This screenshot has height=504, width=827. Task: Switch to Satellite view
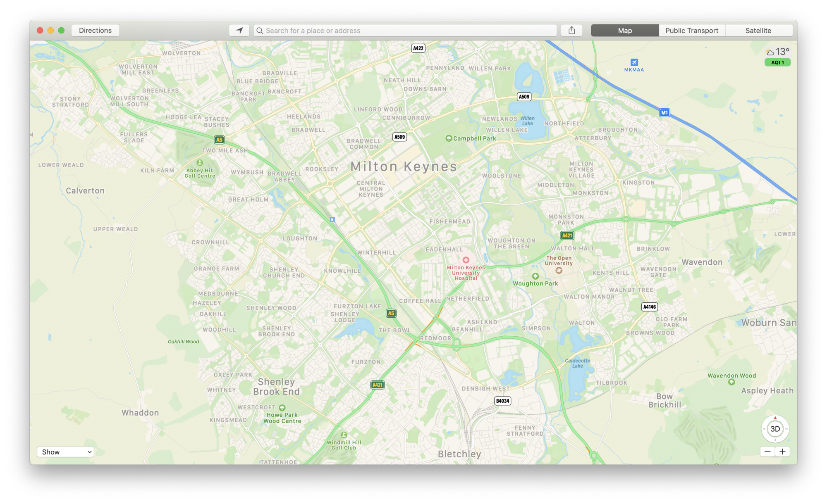tap(758, 31)
